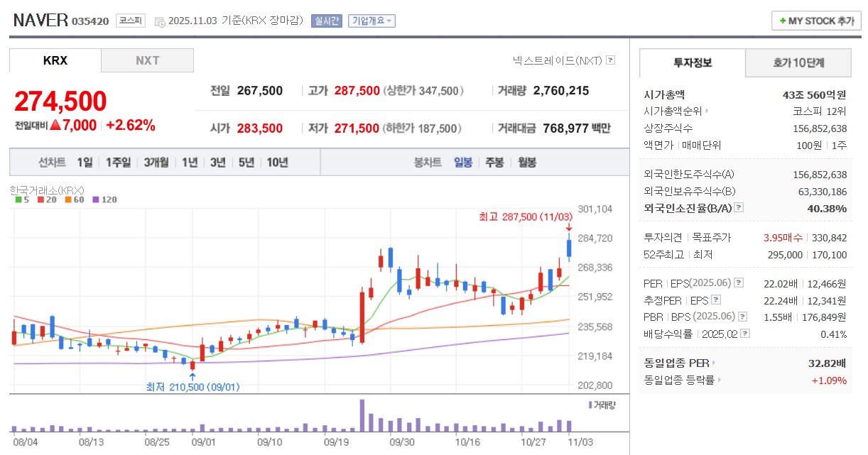Screen dimensions: 868x455
Task: Click the help icon beside 외국인소진율(B/A)
Action: 738,209
